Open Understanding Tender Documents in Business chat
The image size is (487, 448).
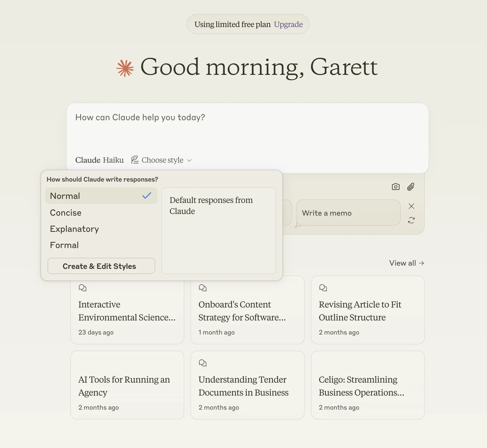click(247, 385)
